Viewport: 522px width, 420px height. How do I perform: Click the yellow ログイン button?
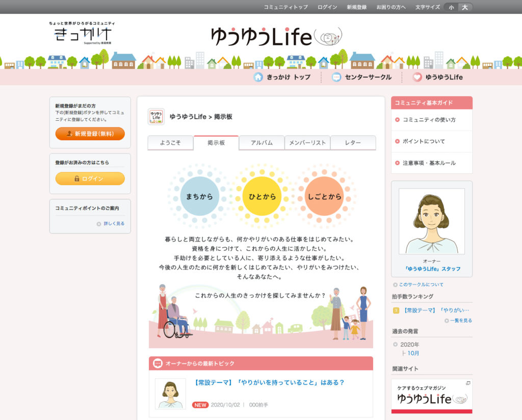[x=90, y=178]
